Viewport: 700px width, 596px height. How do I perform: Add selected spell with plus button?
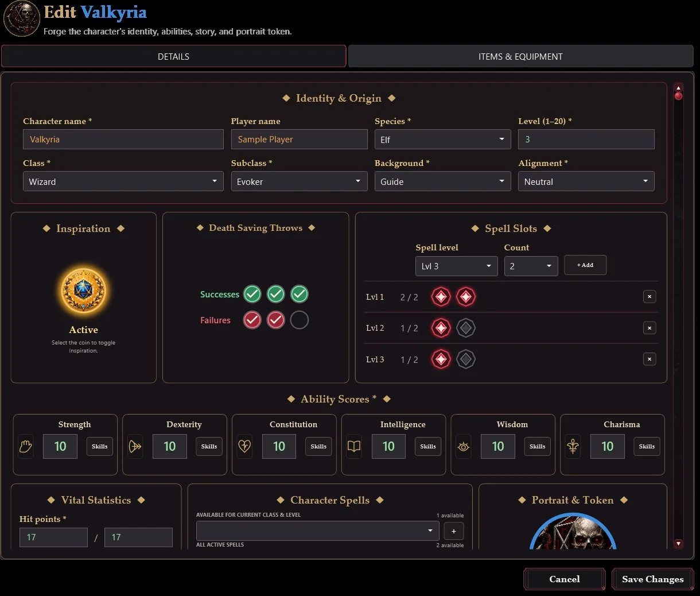point(454,531)
